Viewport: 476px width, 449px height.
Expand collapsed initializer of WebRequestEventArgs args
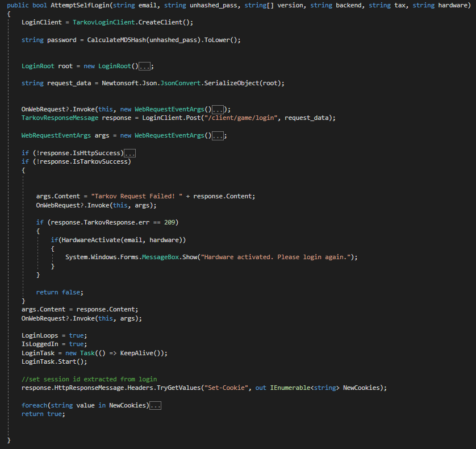pos(218,135)
